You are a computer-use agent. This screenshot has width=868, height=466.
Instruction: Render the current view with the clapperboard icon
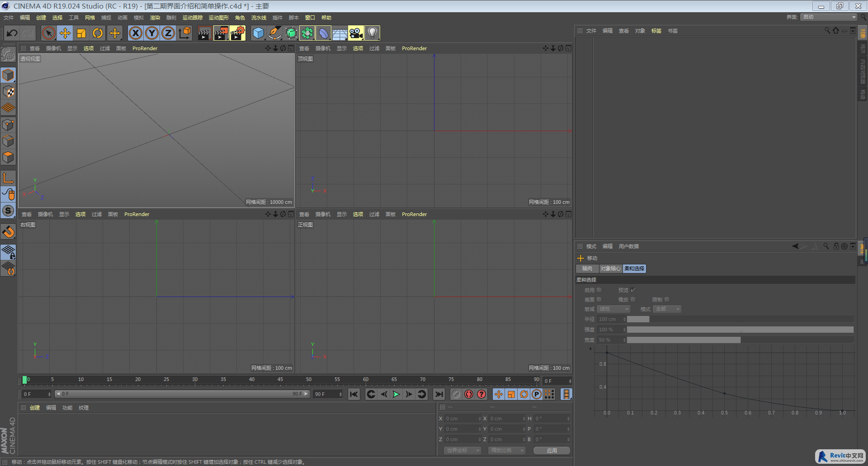(204, 33)
